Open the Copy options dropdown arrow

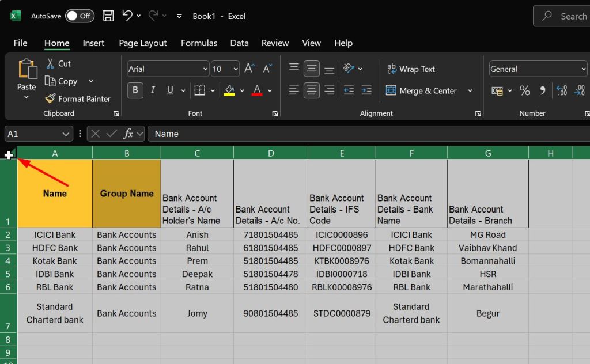90,81
